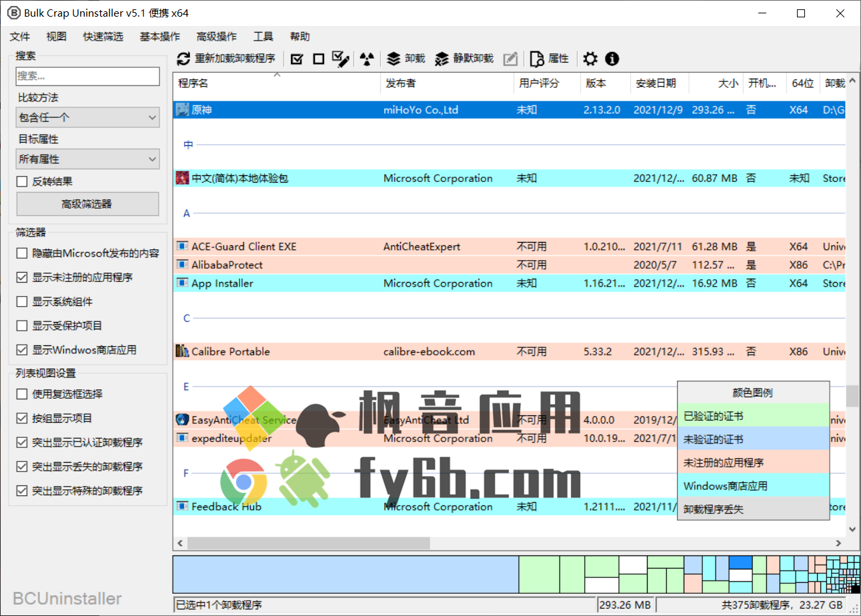Open the 快速筛选 menu
Screen dimensions: 861x616
[x=103, y=37]
